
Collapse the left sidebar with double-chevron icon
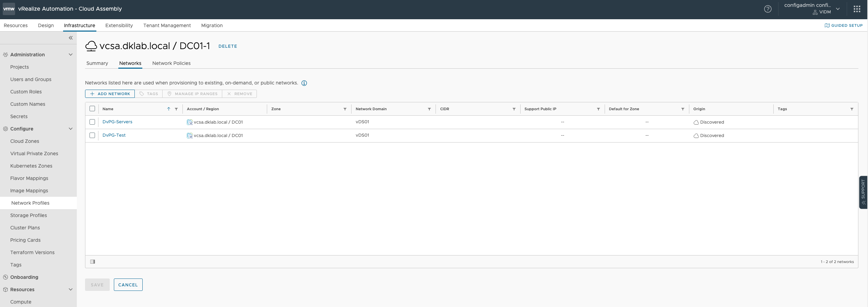click(71, 38)
